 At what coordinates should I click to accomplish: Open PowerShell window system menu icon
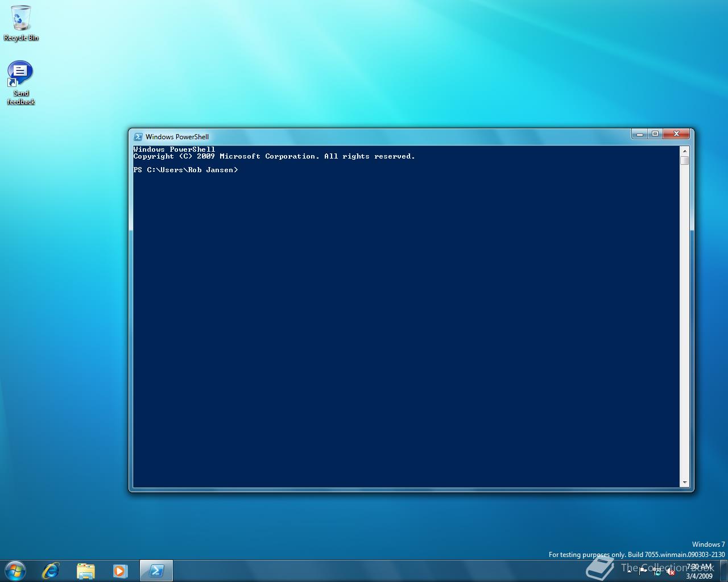138,137
